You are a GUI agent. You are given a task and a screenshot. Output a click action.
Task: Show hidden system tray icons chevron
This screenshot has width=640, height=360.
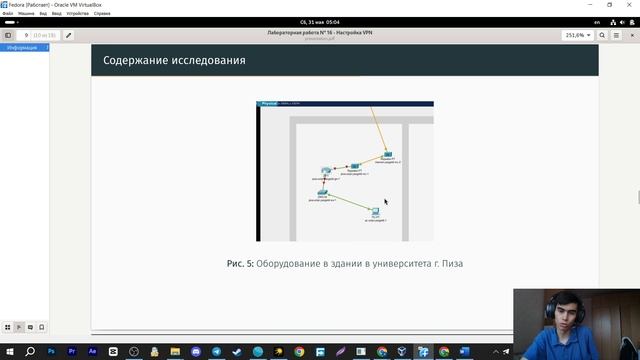[496, 351]
